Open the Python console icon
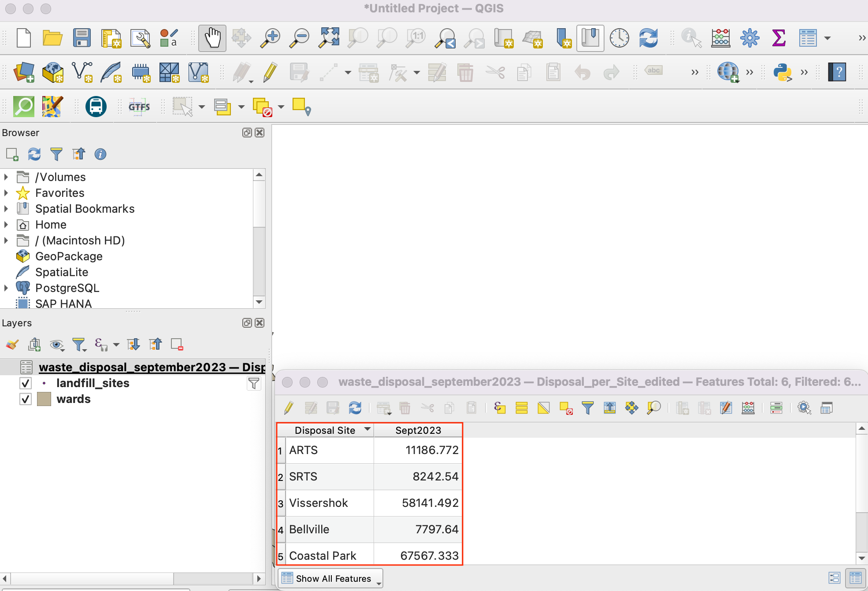 click(782, 72)
